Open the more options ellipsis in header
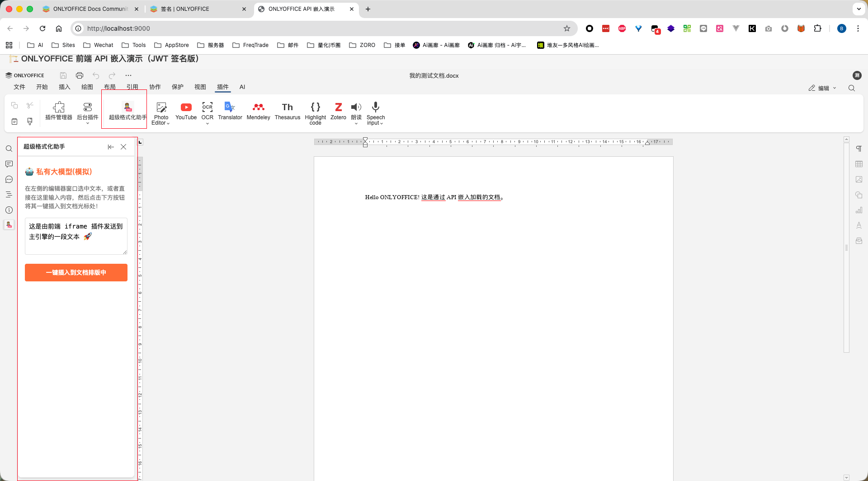The width and height of the screenshot is (868, 481). coord(128,75)
